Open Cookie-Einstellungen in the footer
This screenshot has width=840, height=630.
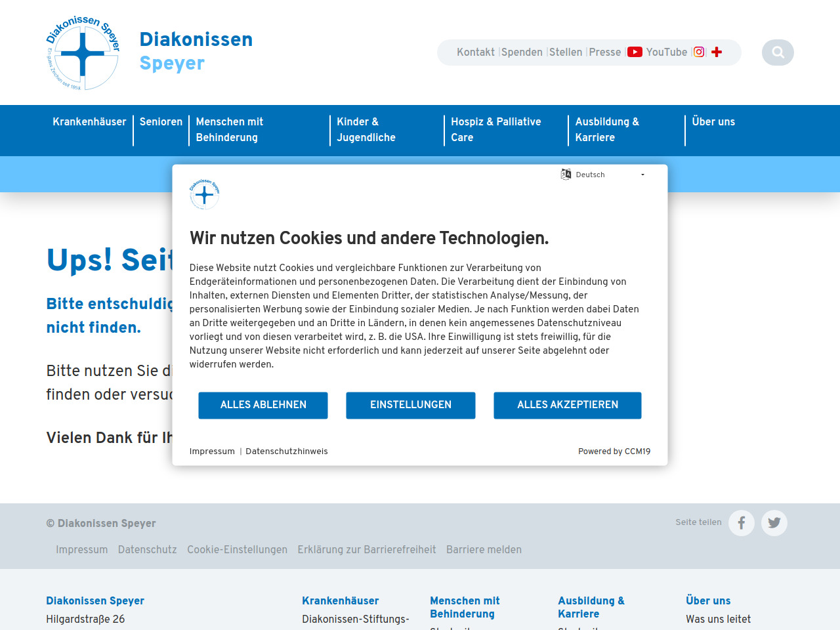(x=237, y=550)
